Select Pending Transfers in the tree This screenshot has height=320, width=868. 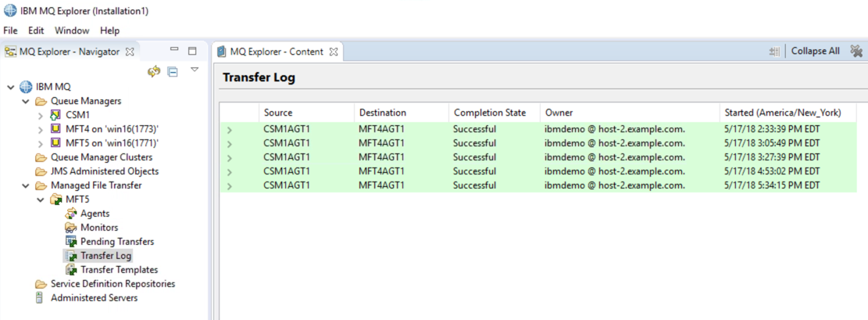point(117,242)
